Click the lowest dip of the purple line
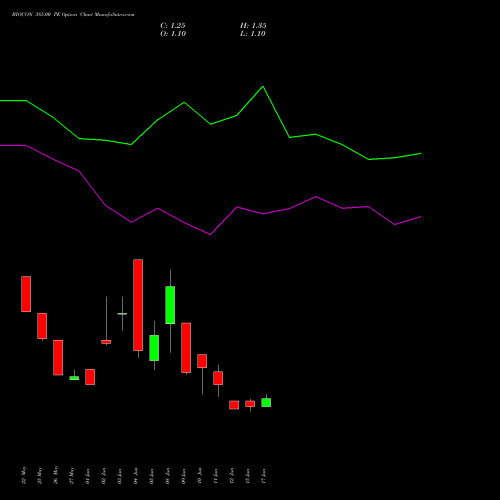This screenshot has width=500, height=500. (x=210, y=234)
